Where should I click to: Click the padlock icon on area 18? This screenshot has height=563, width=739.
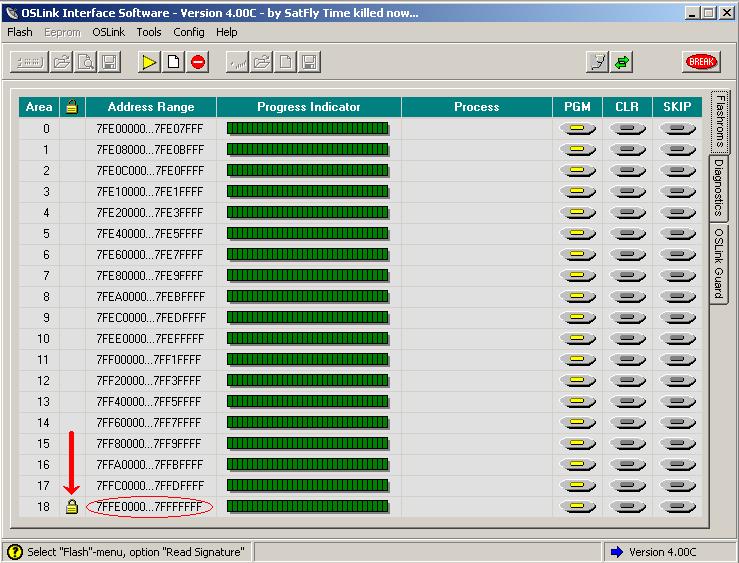click(72, 507)
